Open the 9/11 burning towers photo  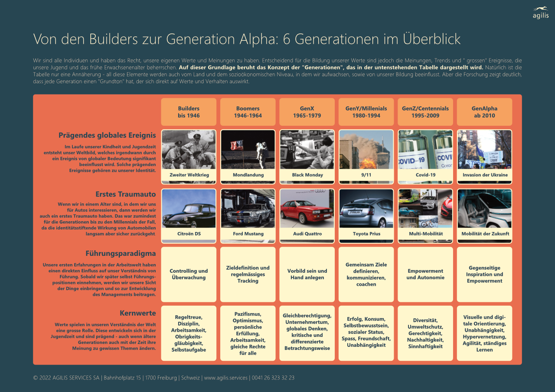pyautogui.click(x=366, y=150)
